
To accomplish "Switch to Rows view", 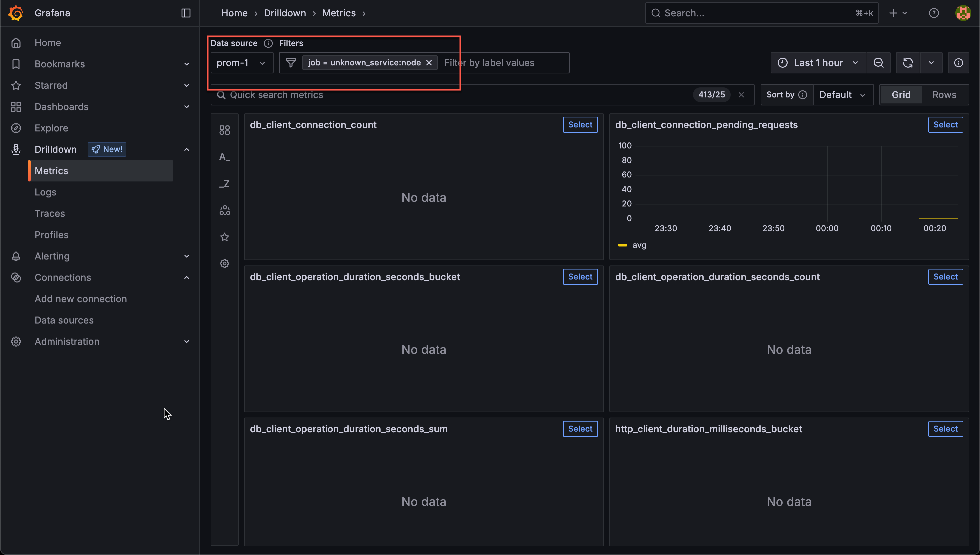I will (944, 94).
